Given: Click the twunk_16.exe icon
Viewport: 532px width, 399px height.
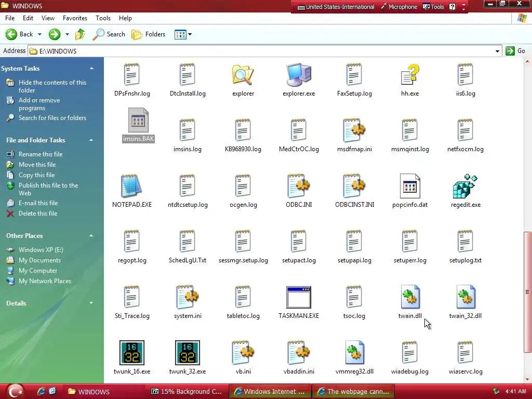Looking at the screenshot, I should 131,353.
